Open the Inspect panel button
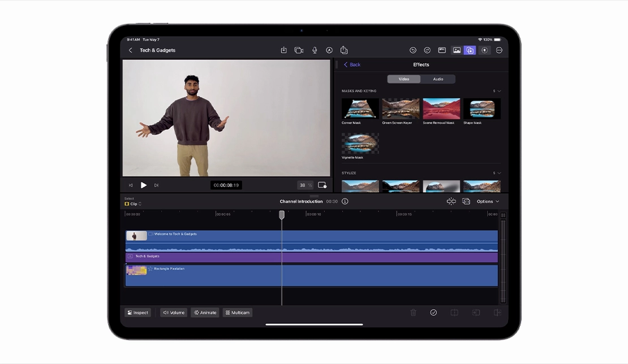 (138, 313)
